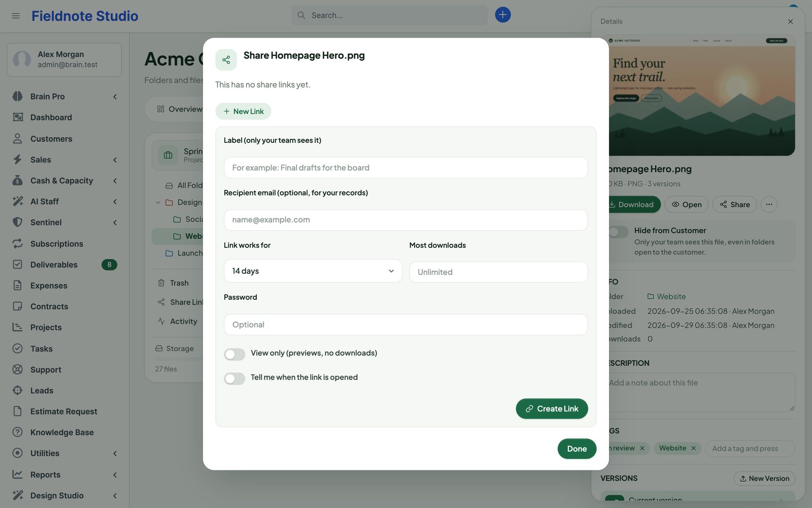
Task: Expand the Cash & Capacity section
Action: 115,181
